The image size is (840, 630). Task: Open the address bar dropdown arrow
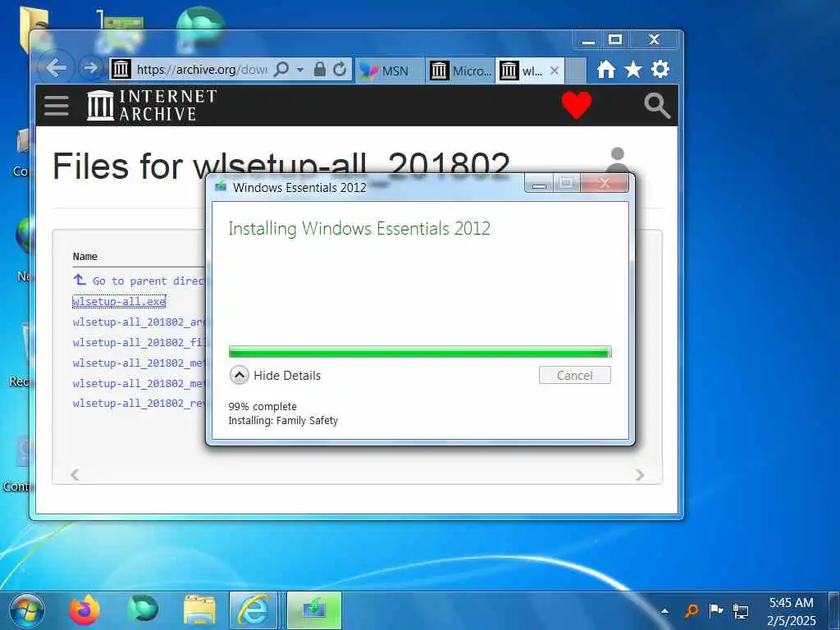300,70
